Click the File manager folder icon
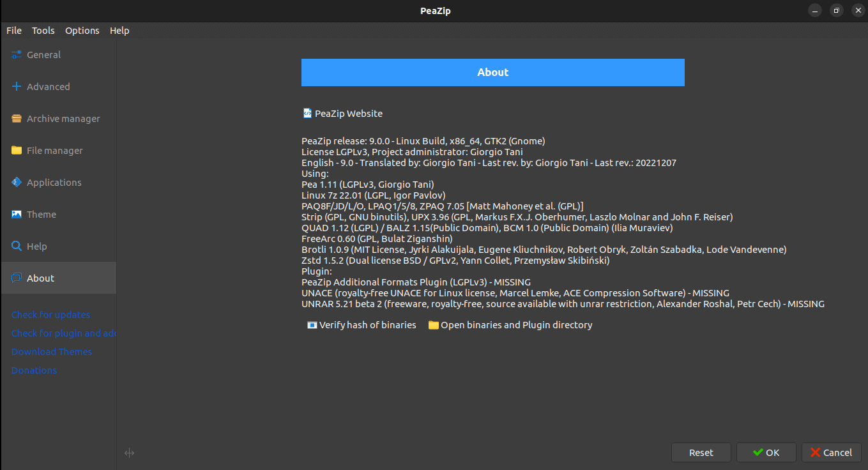The image size is (868, 470). (x=17, y=151)
